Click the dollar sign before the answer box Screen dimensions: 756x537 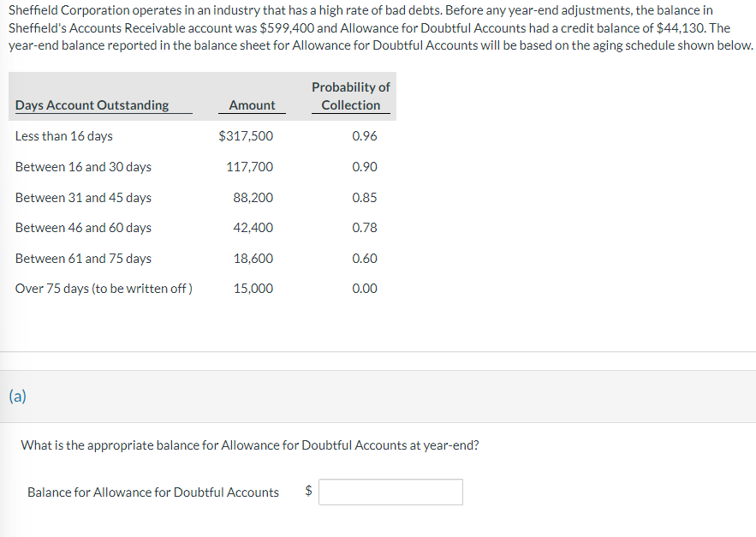pyautogui.click(x=308, y=491)
